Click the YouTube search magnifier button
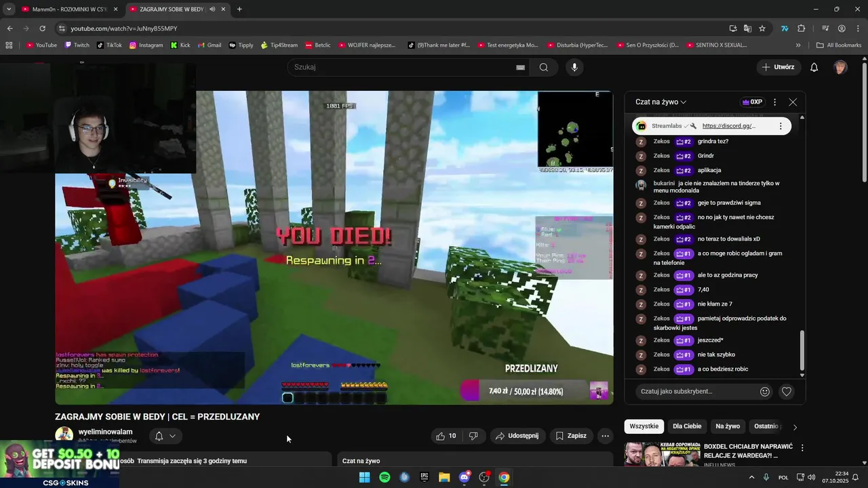The width and height of the screenshot is (868, 488). [x=544, y=67]
